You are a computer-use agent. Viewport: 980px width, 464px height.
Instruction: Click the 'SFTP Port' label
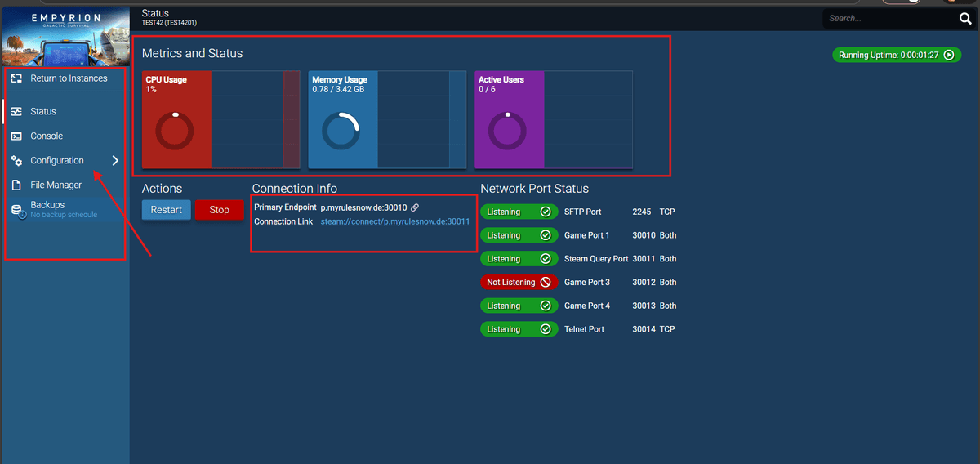tap(584, 212)
